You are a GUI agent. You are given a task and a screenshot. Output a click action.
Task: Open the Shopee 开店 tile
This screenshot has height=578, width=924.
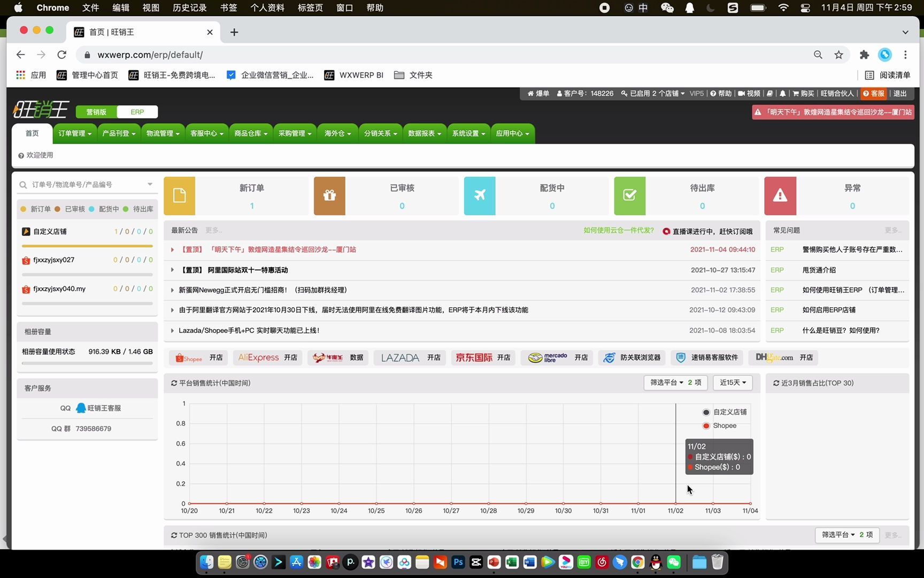199,358
